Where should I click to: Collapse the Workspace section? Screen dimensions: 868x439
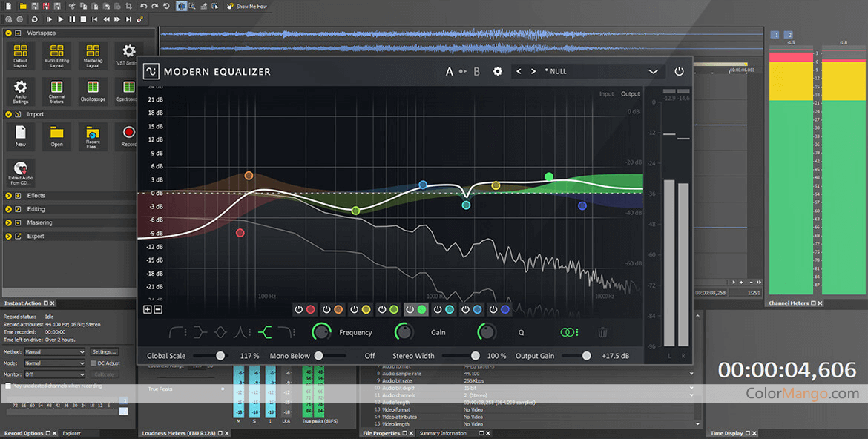pos(8,33)
